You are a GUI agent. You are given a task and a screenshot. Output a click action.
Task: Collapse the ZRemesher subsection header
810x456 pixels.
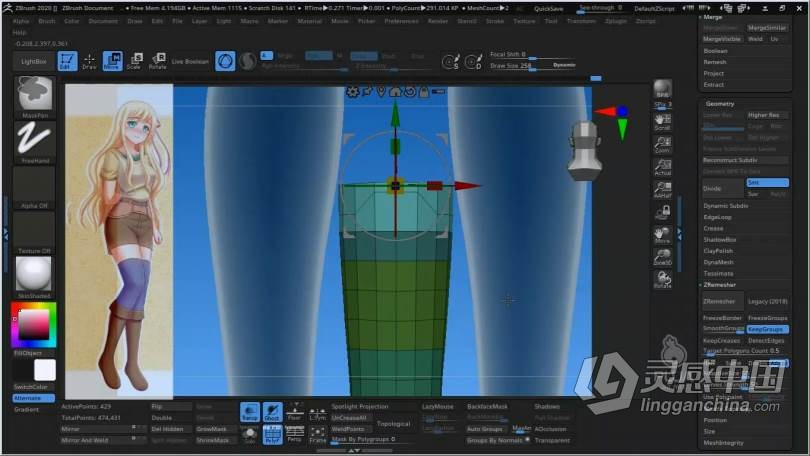pos(719,285)
